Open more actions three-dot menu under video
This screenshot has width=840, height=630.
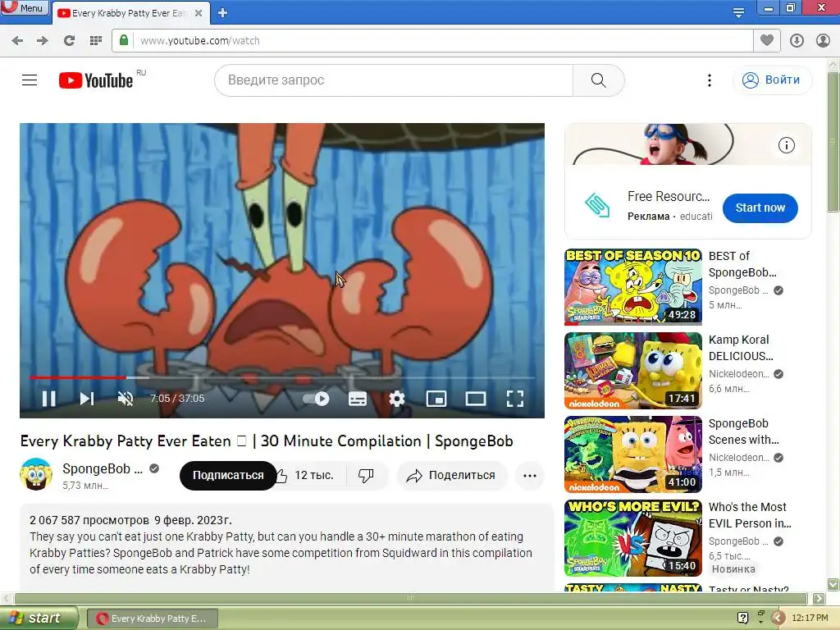pos(530,475)
